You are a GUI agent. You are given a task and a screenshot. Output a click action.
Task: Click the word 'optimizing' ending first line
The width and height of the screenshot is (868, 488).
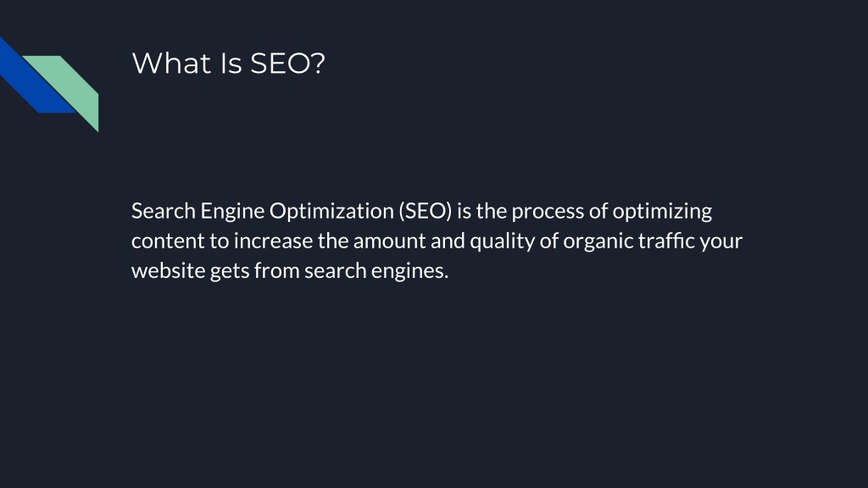pos(662,212)
